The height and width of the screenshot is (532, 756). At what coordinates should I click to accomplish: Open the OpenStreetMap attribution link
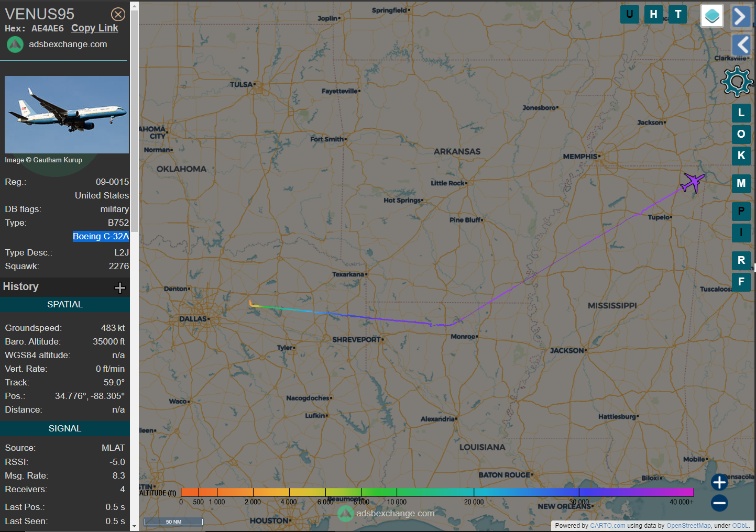tap(688, 526)
